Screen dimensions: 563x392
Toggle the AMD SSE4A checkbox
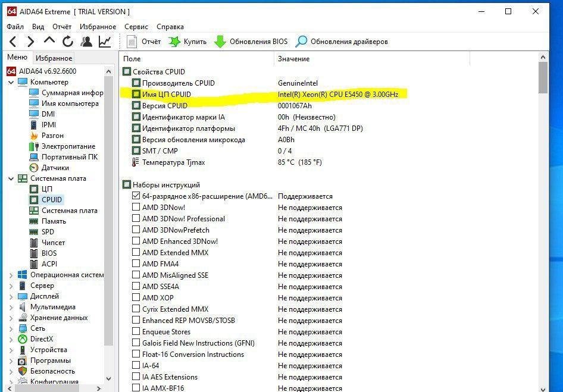136,286
